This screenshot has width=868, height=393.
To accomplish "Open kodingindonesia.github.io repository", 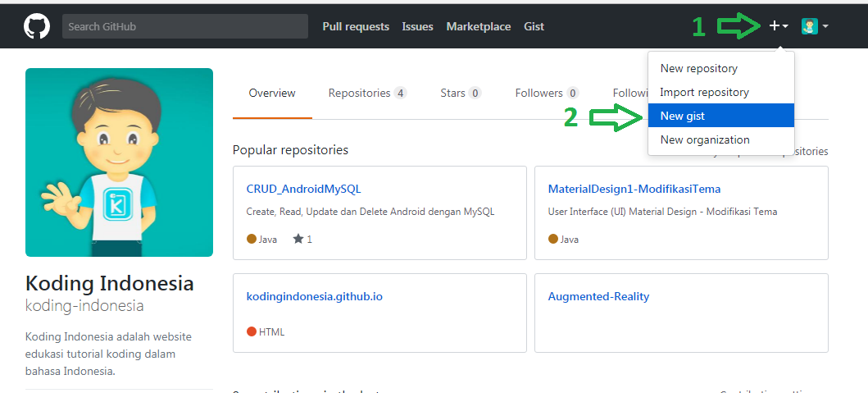I will point(315,296).
